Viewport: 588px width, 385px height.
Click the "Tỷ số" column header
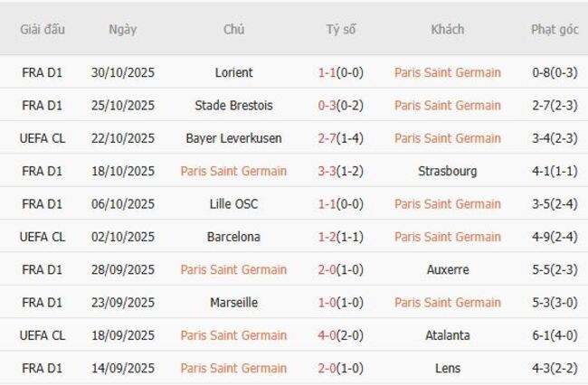(x=341, y=29)
